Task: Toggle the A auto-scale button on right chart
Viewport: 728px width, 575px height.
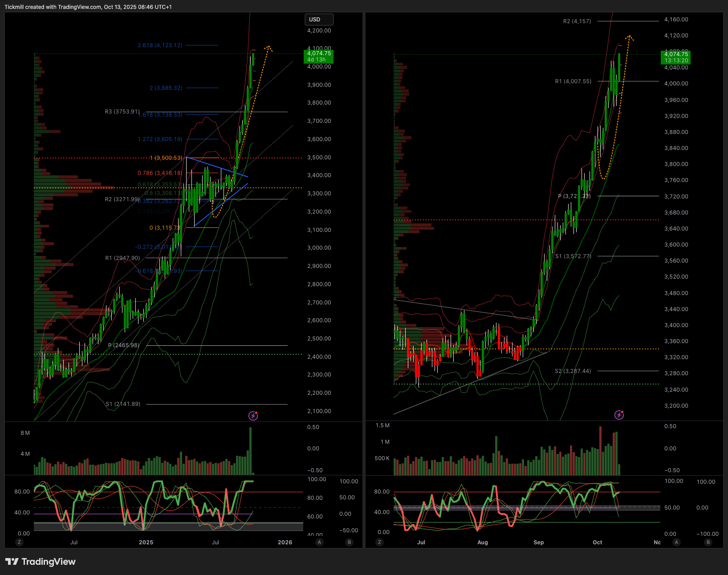Action: point(676,542)
